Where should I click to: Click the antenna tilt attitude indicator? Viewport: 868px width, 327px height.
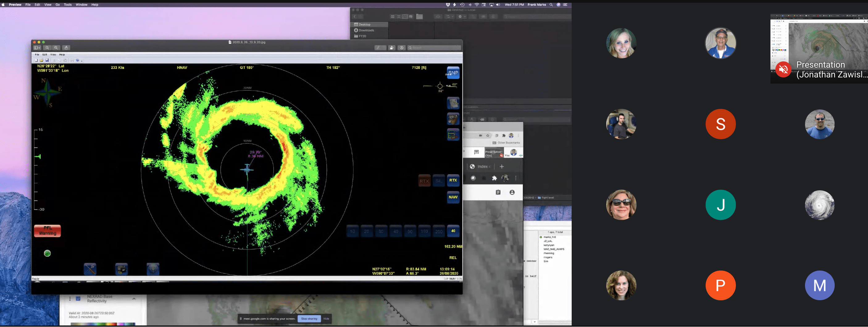coord(440,86)
